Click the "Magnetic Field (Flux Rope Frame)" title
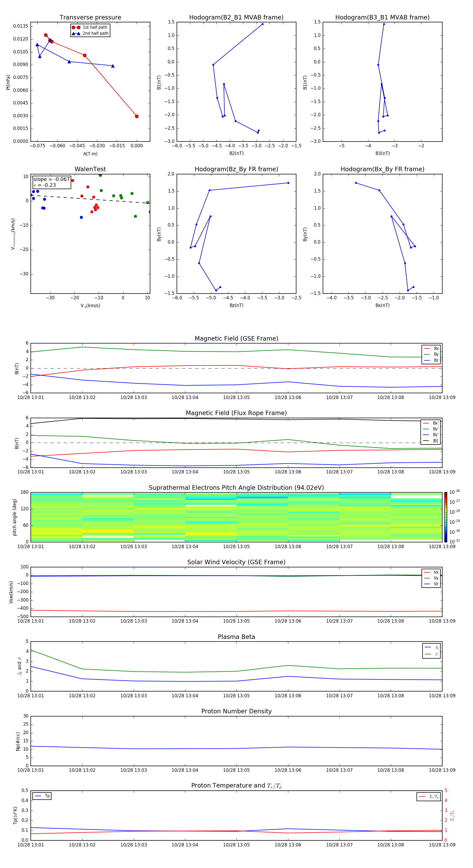The height and width of the screenshot is (868, 473). 236,413
